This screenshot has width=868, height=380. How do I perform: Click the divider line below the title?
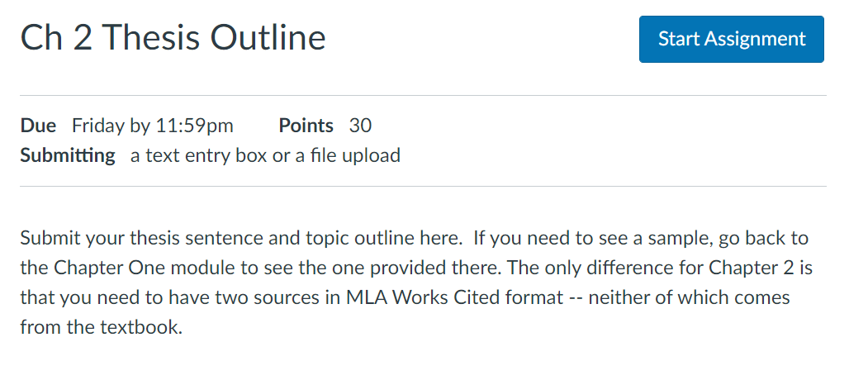click(x=424, y=95)
